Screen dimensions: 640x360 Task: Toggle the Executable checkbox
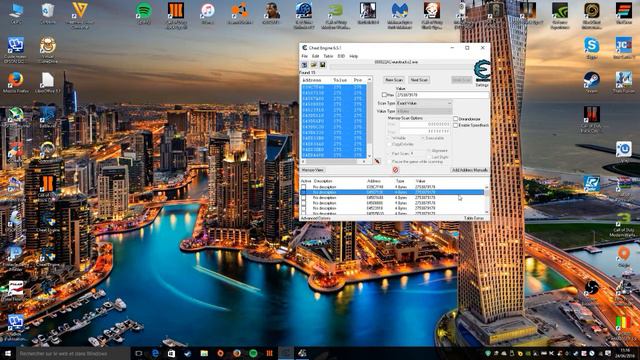pos(423,138)
